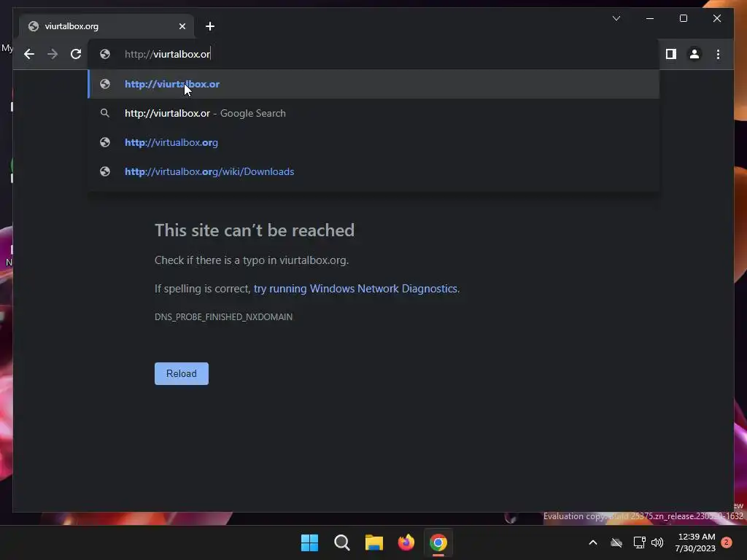The width and height of the screenshot is (747, 560).
Task: Open the tab search chevron
Action: [x=616, y=18]
